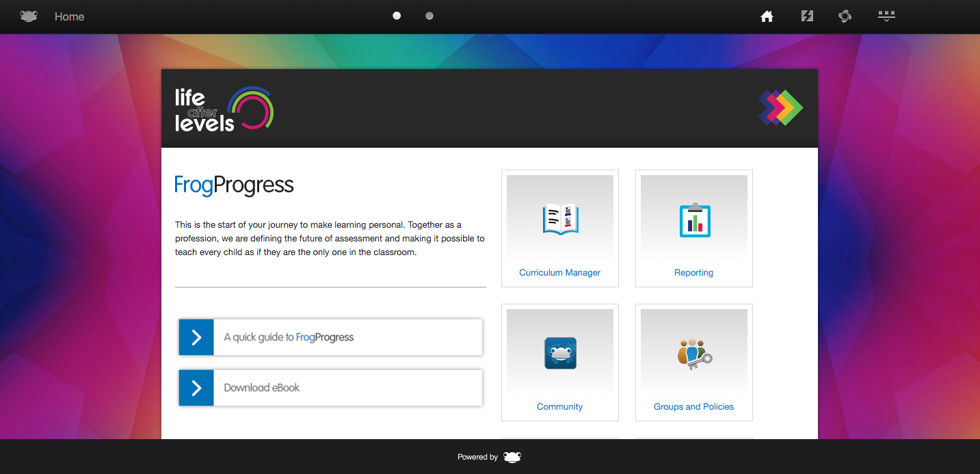The height and width of the screenshot is (474, 980).
Task: Click arrow beside quick guide to FrogProgress
Action: point(196,337)
